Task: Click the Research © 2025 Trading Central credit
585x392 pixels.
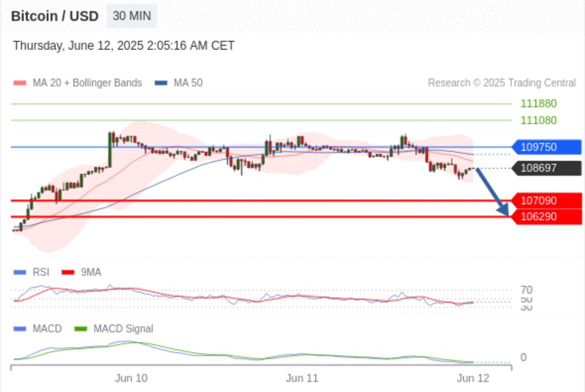Action: point(501,83)
